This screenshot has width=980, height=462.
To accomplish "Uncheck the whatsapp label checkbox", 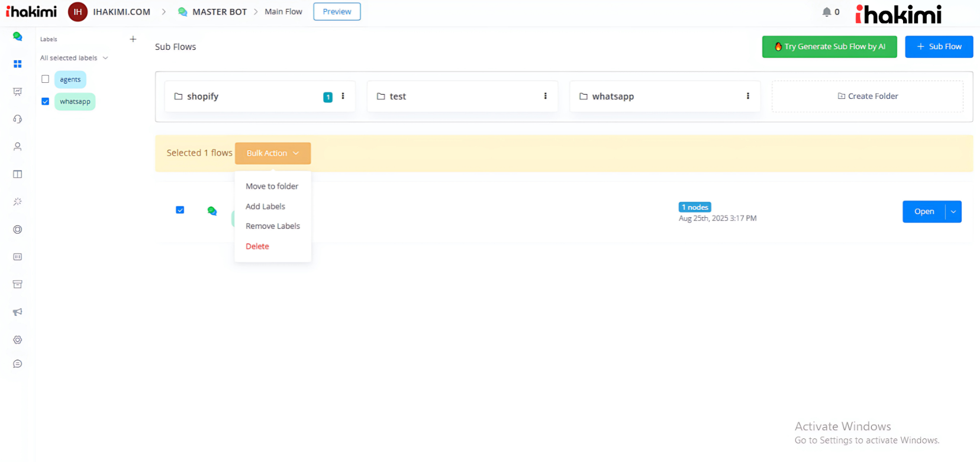I will pos(45,102).
